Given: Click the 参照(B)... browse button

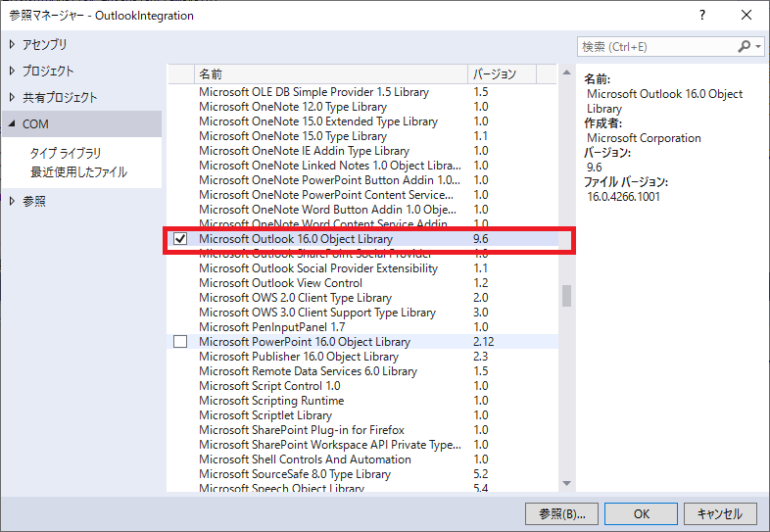Looking at the screenshot, I should pos(561,513).
